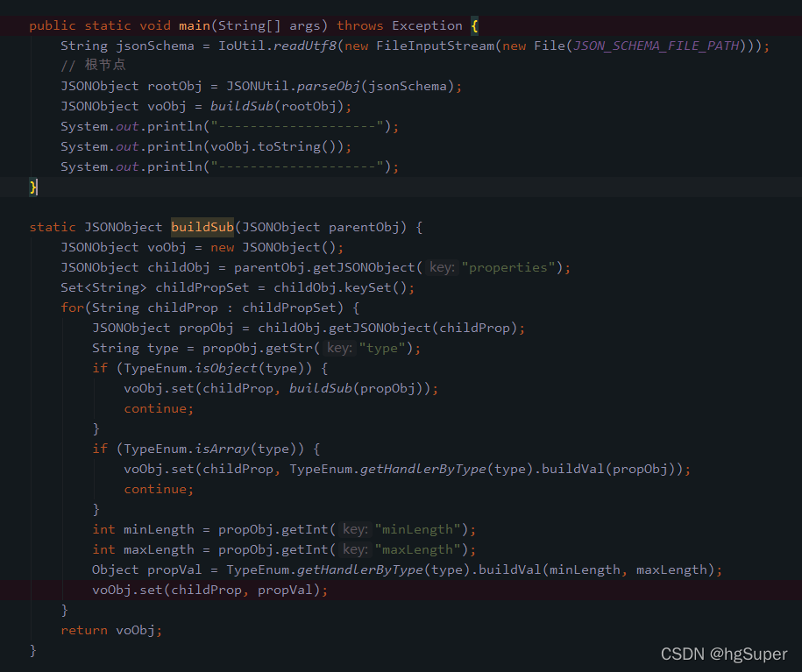This screenshot has width=802, height=672.
Task: Click the 'keySet' method call
Action: click(368, 287)
